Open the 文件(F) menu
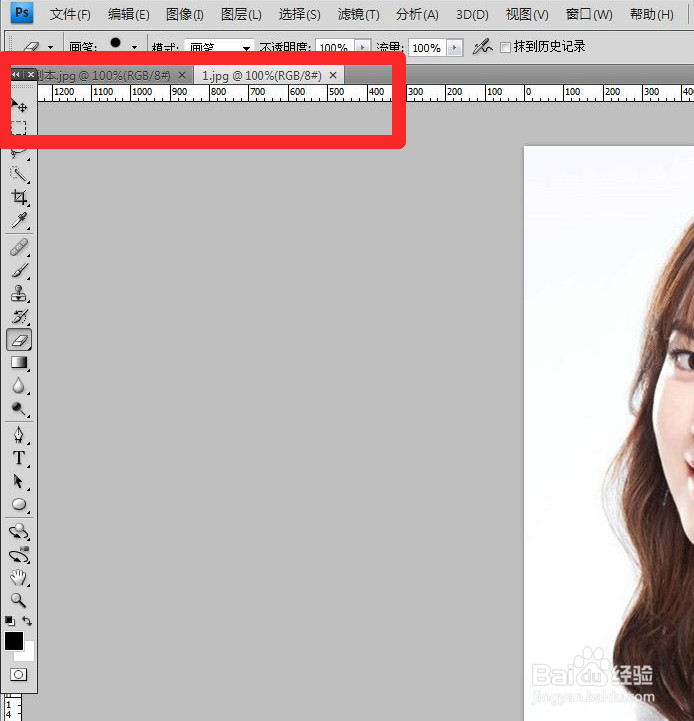This screenshot has width=694, height=721. point(70,14)
